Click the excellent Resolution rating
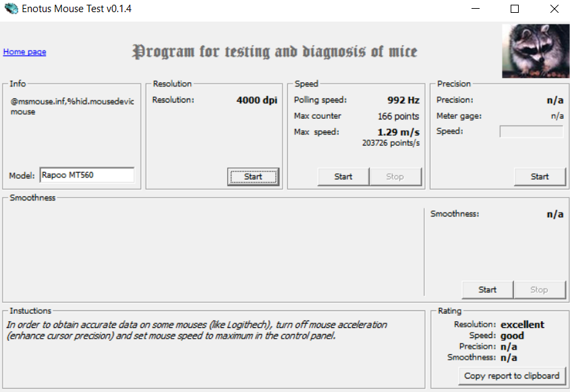Image resolution: width=570 pixels, height=392 pixels. tap(522, 325)
